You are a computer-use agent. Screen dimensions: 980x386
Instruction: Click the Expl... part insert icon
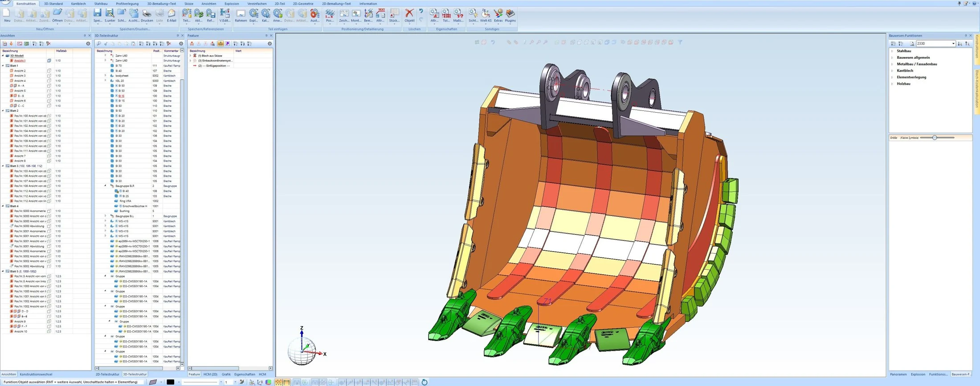click(x=253, y=15)
